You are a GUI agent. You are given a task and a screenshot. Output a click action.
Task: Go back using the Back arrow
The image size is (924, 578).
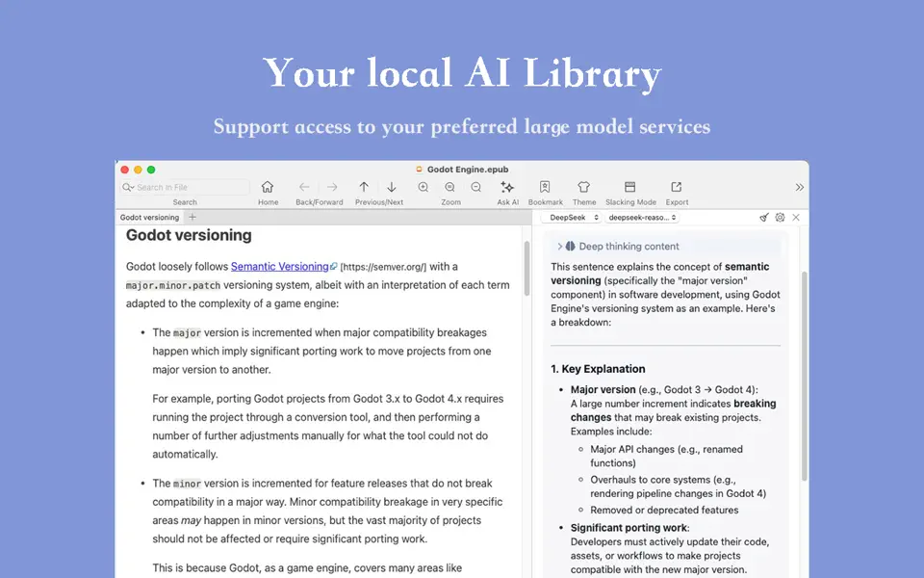pos(304,187)
